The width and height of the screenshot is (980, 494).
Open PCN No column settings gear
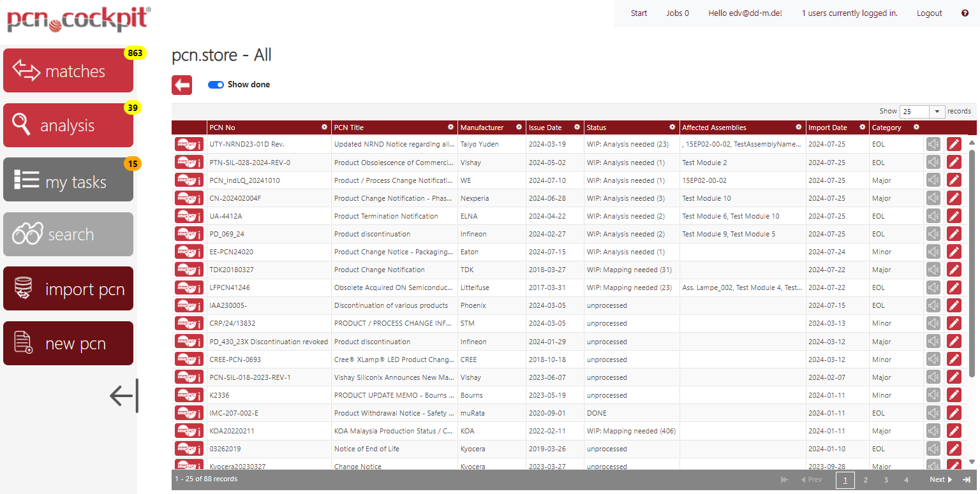click(324, 127)
